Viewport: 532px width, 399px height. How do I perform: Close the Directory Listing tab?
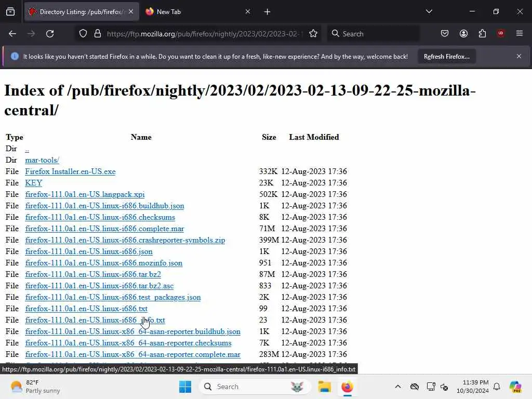[131, 12]
